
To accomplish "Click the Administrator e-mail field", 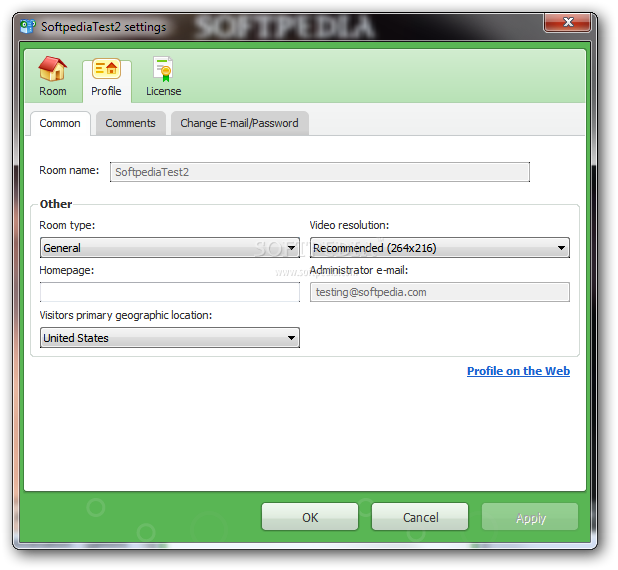I will (439, 292).
